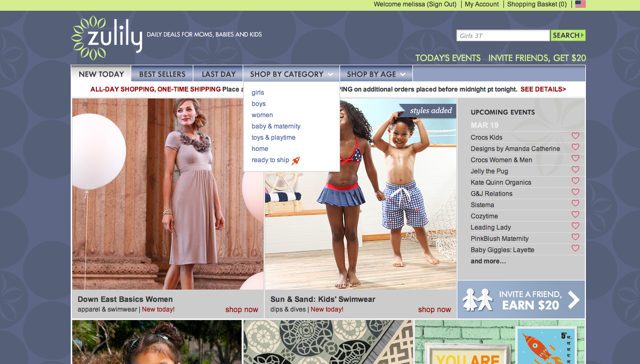This screenshot has height=364, width=640.
Task: Sign out of melissa's account
Action: [x=442, y=4]
